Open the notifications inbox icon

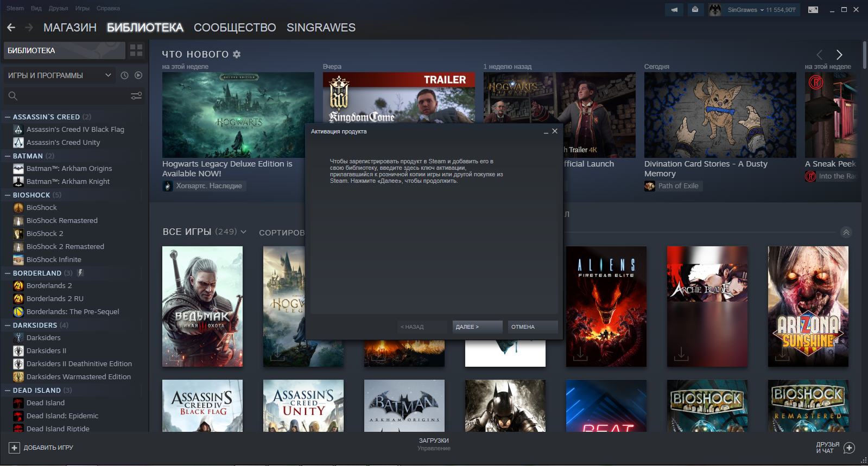[x=695, y=10]
